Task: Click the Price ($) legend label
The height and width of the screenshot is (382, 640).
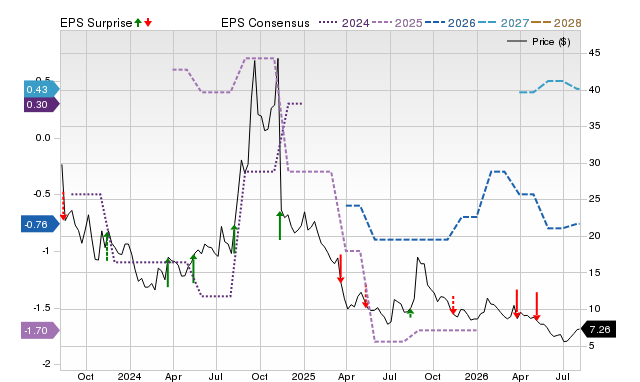Action: [x=551, y=42]
